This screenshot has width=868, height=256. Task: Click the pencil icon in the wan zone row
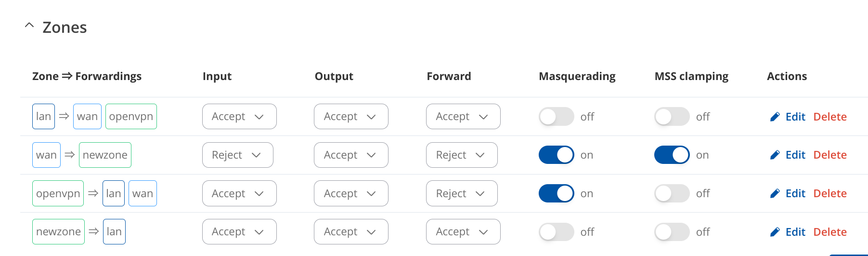(775, 155)
